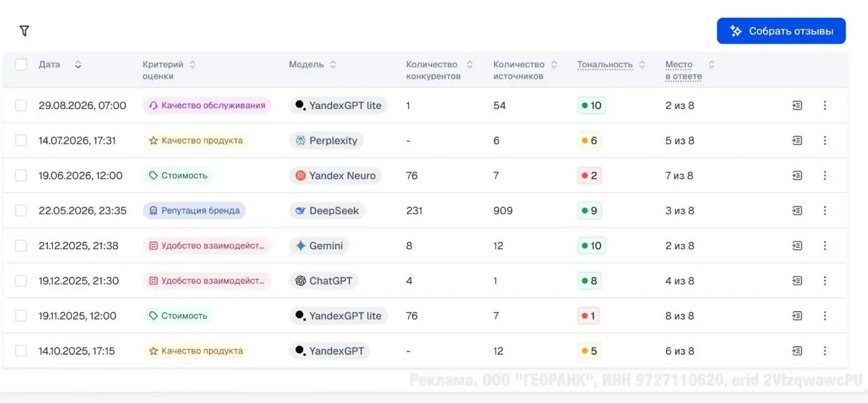Open details icon for the 19.06.2026 row

797,175
